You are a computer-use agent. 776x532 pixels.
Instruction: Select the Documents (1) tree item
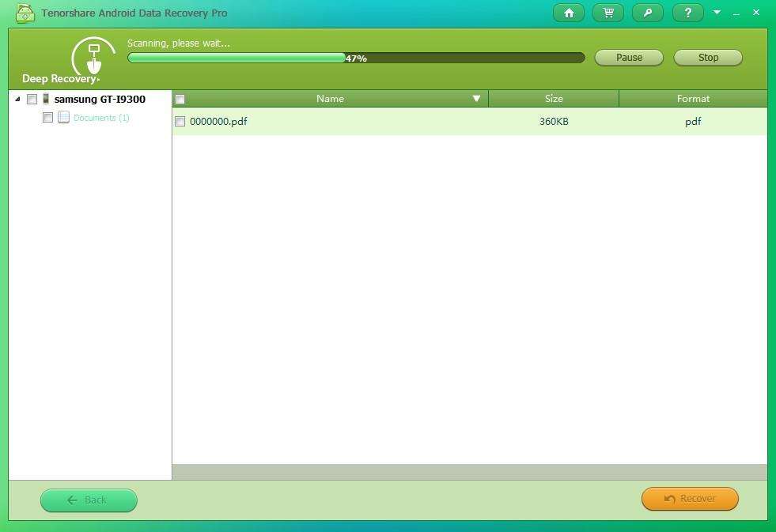click(x=101, y=118)
